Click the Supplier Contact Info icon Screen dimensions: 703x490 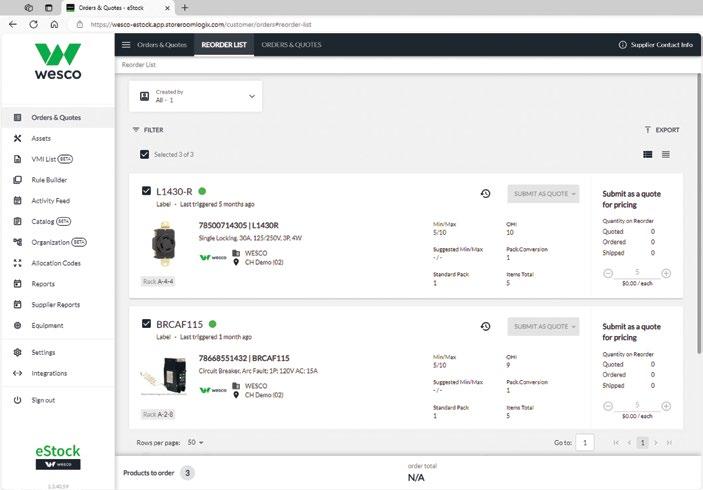click(x=622, y=45)
